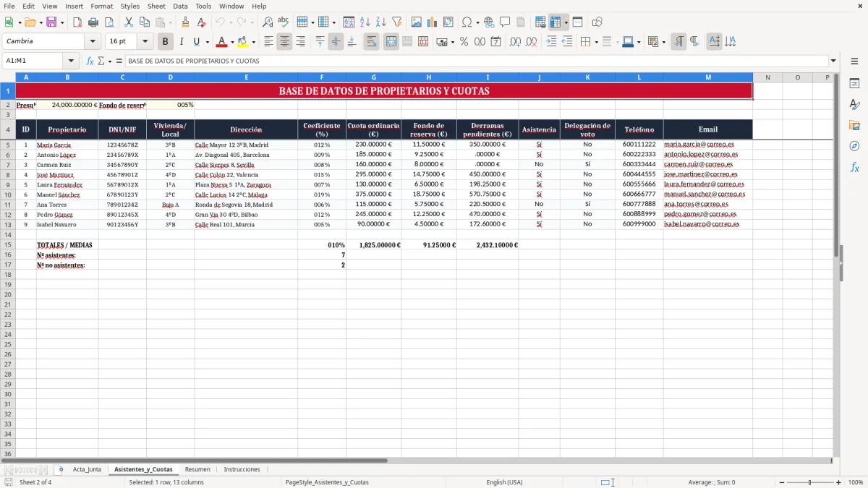This screenshot has width=868, height=488.
Task: Toggle Bold formatting
Action: coord(166,42)
